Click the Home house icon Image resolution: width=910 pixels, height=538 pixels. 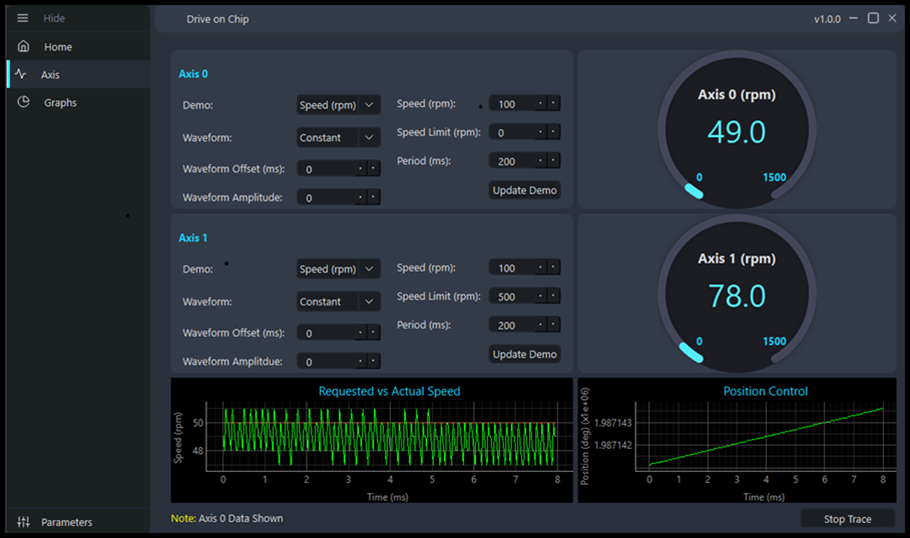[24, 47]
